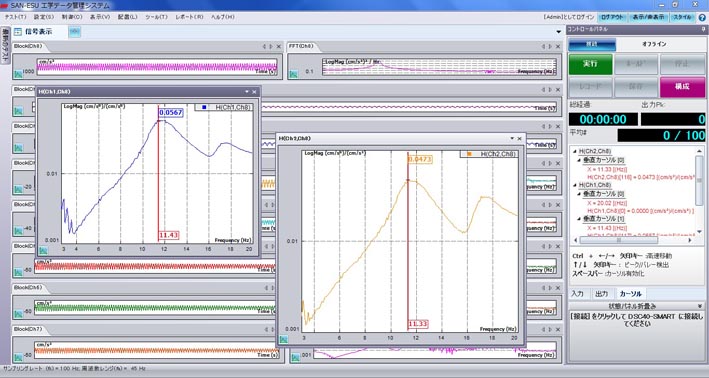Viewport: 709px width, 378px height.
Task: Select the Block(Ch6) panel tab
Action: pos(28,288)
